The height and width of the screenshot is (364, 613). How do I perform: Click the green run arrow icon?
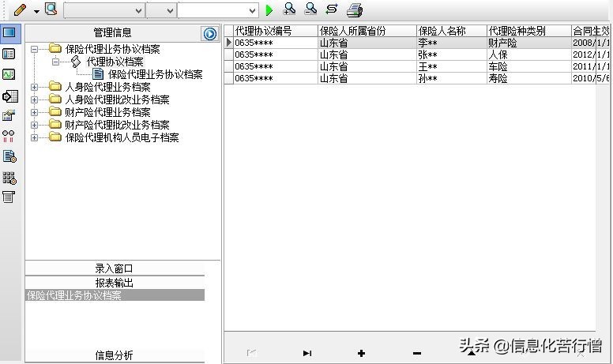[269, 10]
